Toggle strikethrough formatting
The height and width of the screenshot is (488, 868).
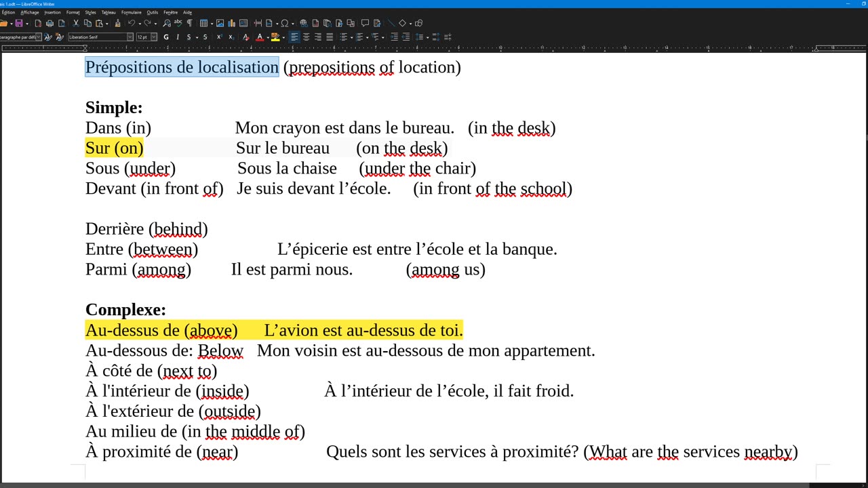click(x=205, y=37)
